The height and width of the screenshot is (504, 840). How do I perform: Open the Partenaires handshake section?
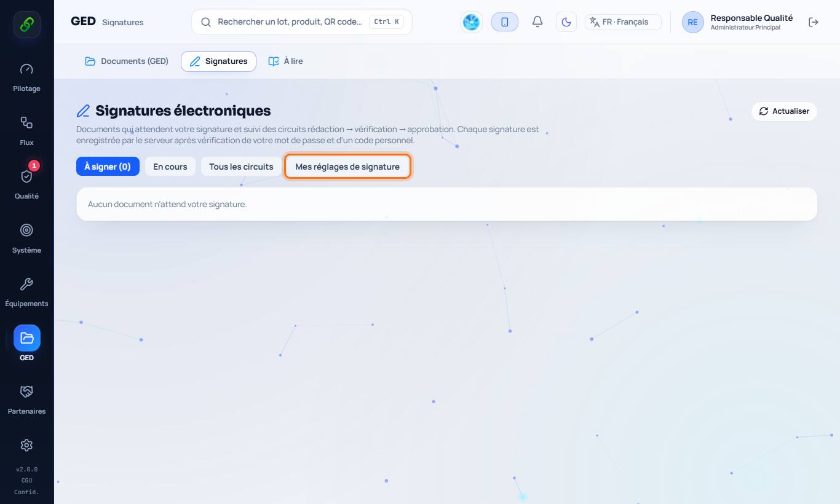coord(26,400)
